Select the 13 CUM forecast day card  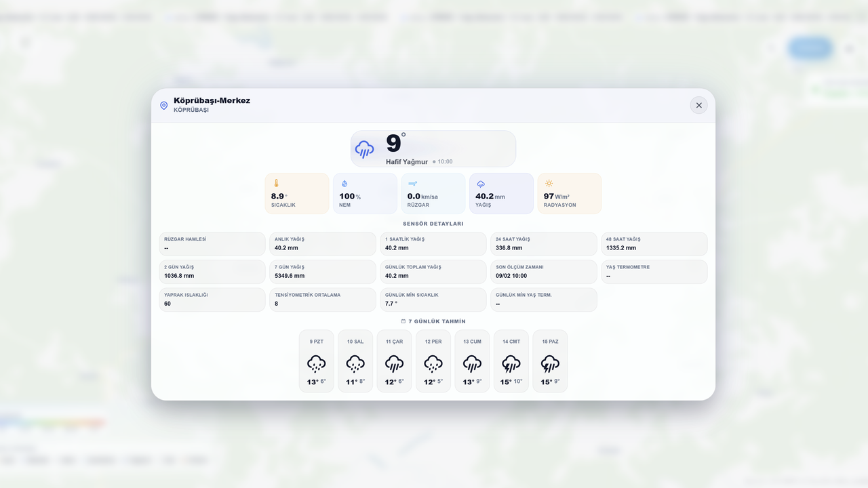click(472, 361)
